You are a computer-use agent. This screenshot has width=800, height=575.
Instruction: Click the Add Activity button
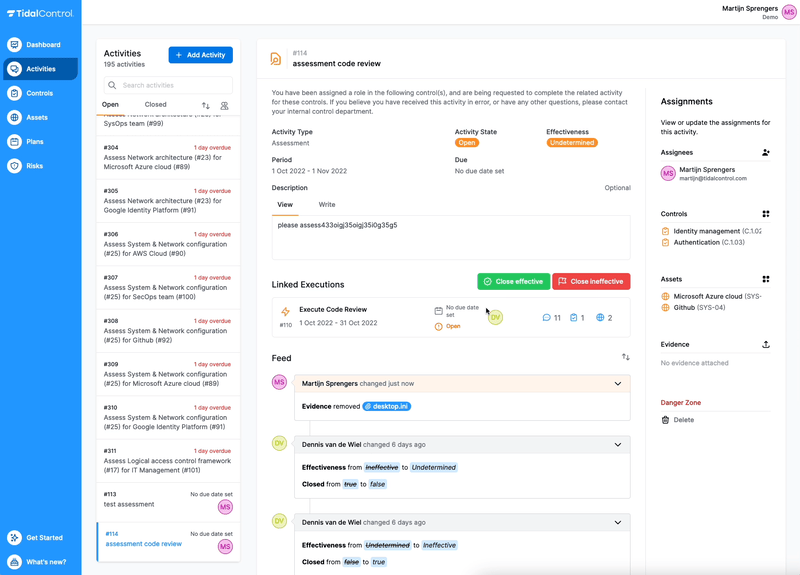point(200,55)
